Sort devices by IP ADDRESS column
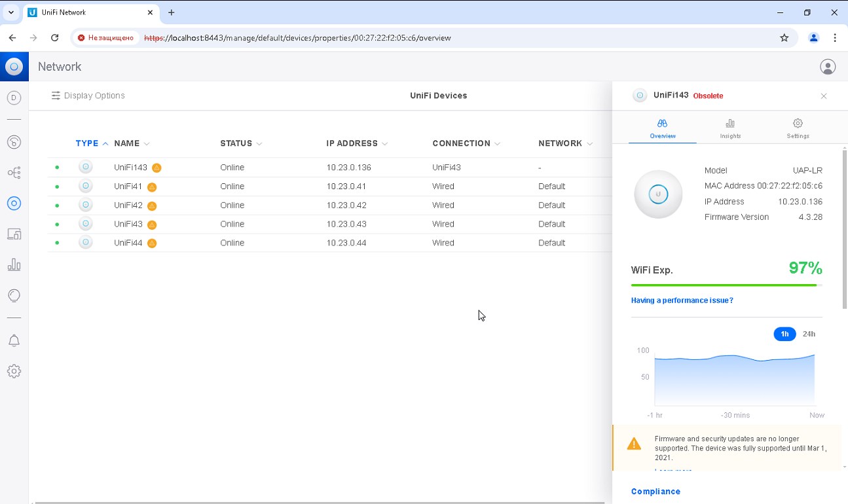The image size is (848, 504). click(357, 143)
